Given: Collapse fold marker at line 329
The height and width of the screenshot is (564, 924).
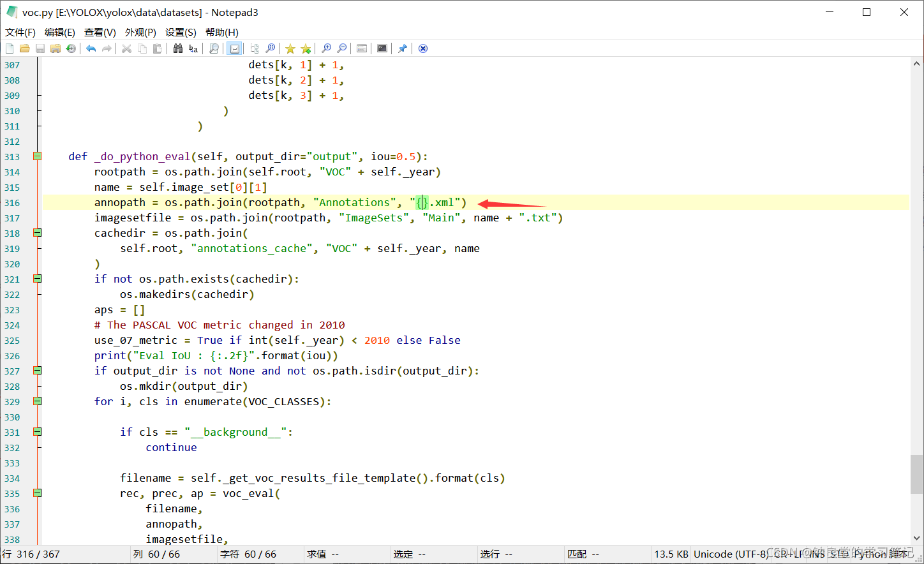Looking at the screenshot, I should pos(38,401).
